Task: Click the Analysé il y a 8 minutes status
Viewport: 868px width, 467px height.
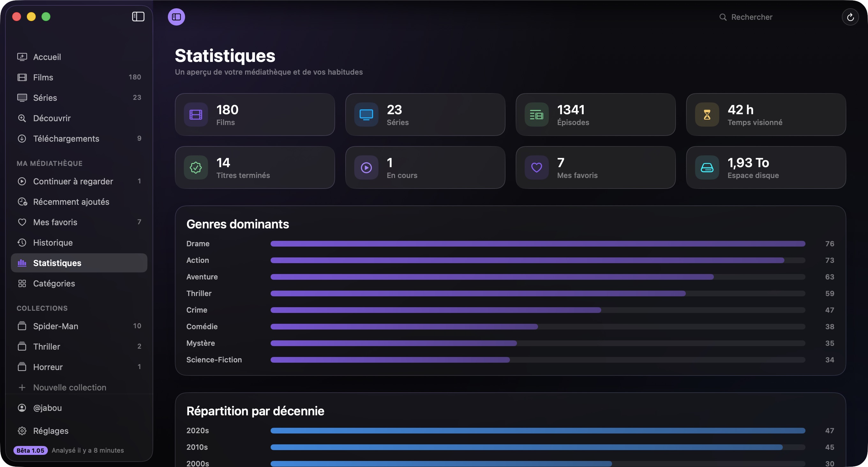Action: [x=88, y=450]
